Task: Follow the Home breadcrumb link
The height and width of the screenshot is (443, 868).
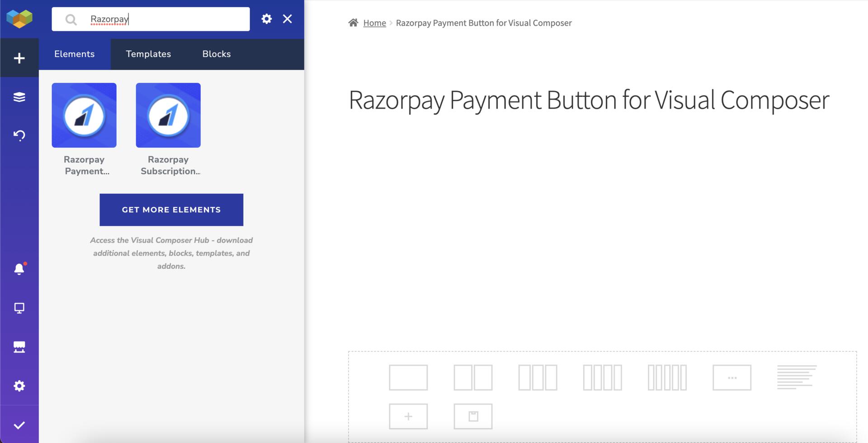Action: click(375, 23)
